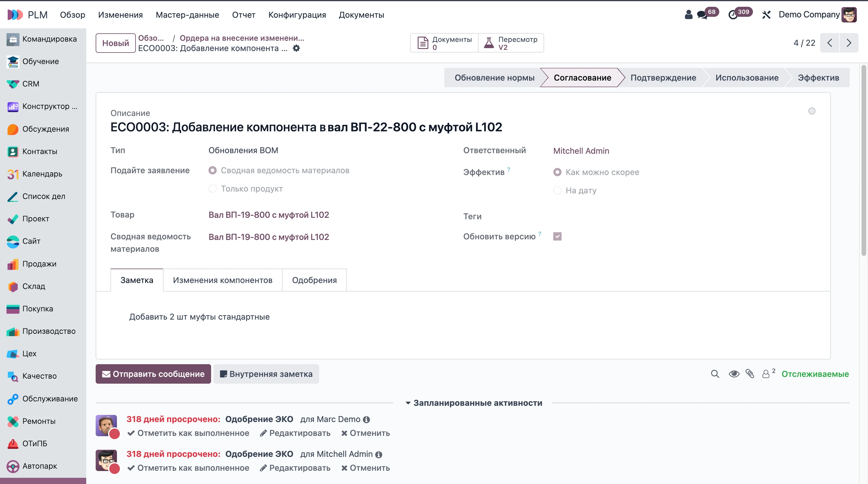Viewport: 868px width, 484px height.
Task: Open Покупка app in sidebar
Action: click(x=43, y=309)
